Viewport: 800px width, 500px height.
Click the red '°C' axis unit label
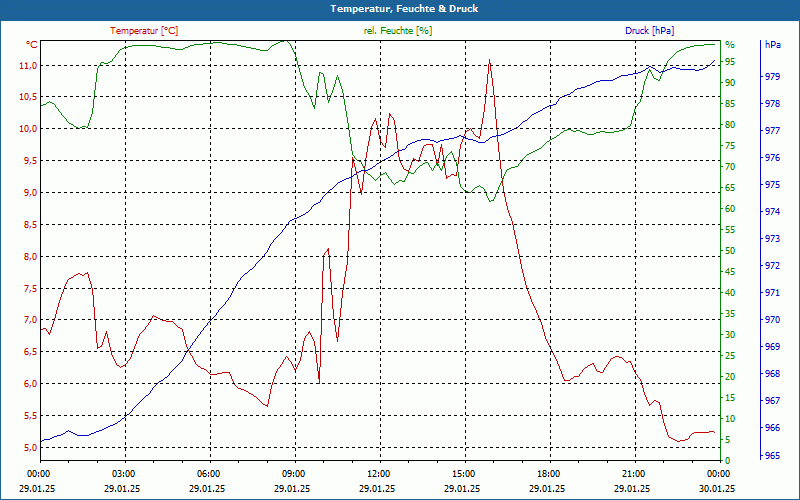click(32, 45)
